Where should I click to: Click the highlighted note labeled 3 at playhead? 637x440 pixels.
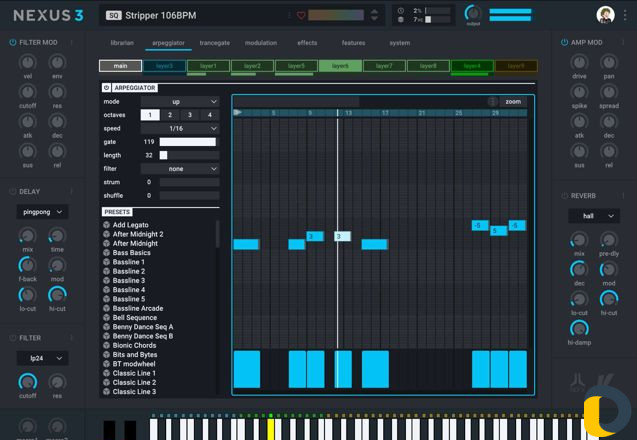pyautogui.click(x=342, y=236)
